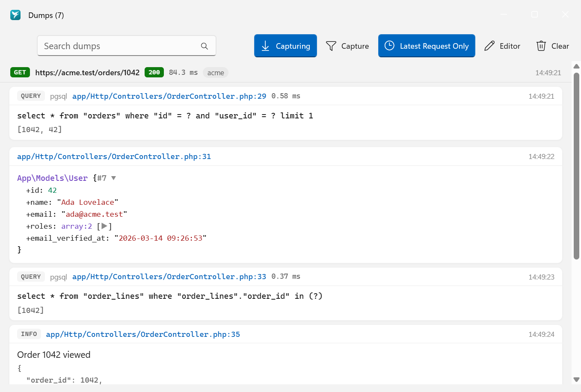
Task: Click the vertical scrollbar thumb
Action: click(576, 166)
